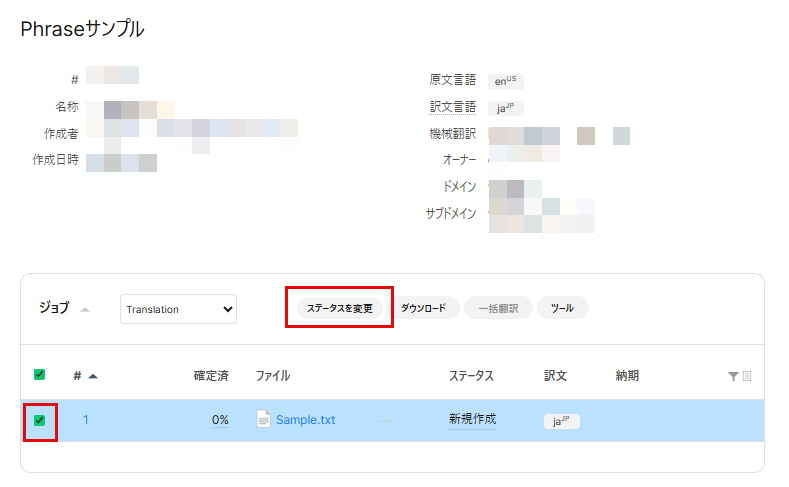Uncheck the checkbox for job 1
The width and height of the screenshot is (789, 487).
pos(39,421)
